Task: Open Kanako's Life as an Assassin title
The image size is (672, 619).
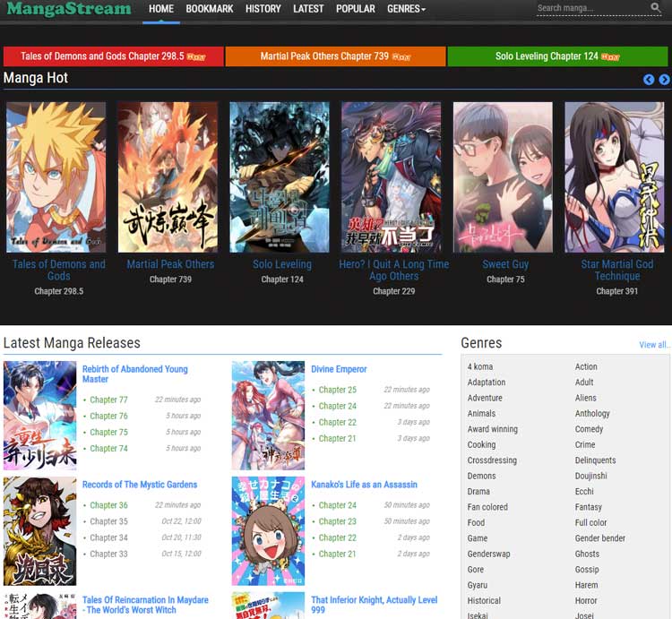Action: [x=365, y=485]
